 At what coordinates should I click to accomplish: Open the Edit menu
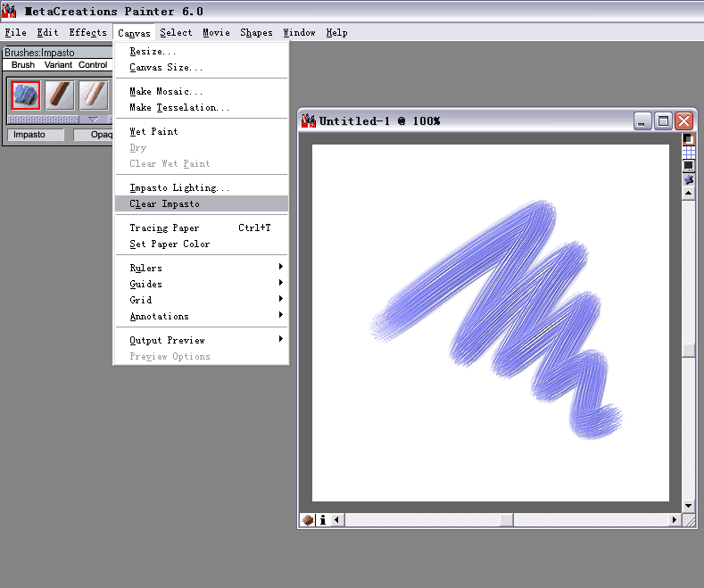click(47, 33)
